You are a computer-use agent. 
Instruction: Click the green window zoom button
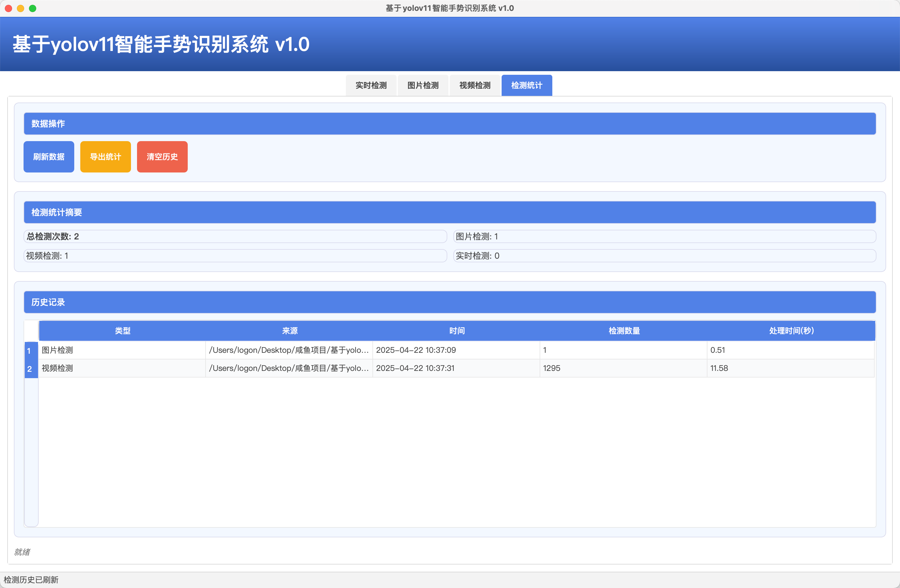(x=33, y=8)
